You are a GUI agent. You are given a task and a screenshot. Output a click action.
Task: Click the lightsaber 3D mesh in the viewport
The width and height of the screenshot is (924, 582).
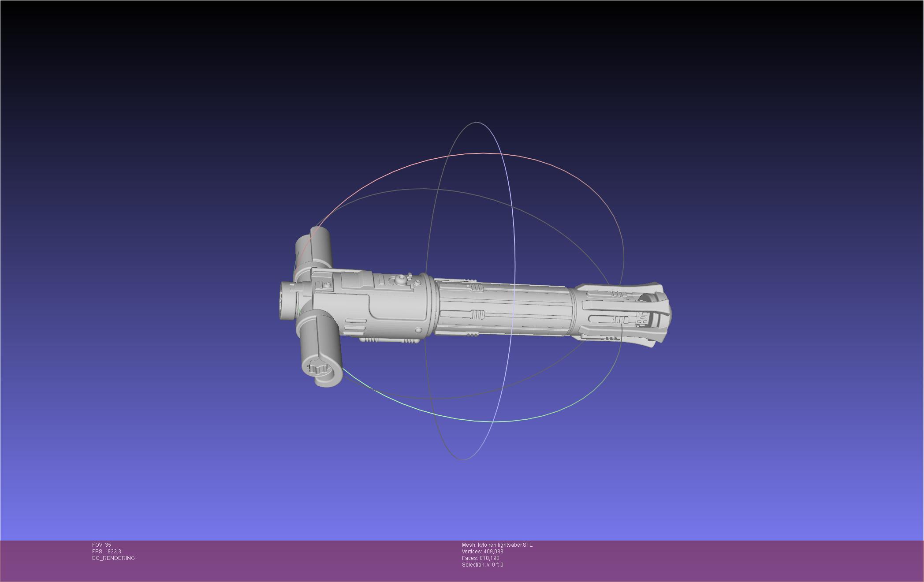[476, 307]
